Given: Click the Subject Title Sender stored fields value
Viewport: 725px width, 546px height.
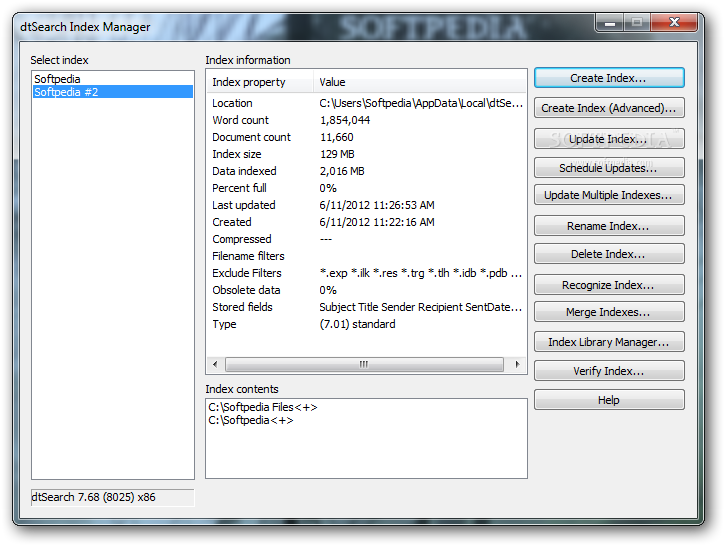Looking at the screenshot, I should [x=421, y=307].
